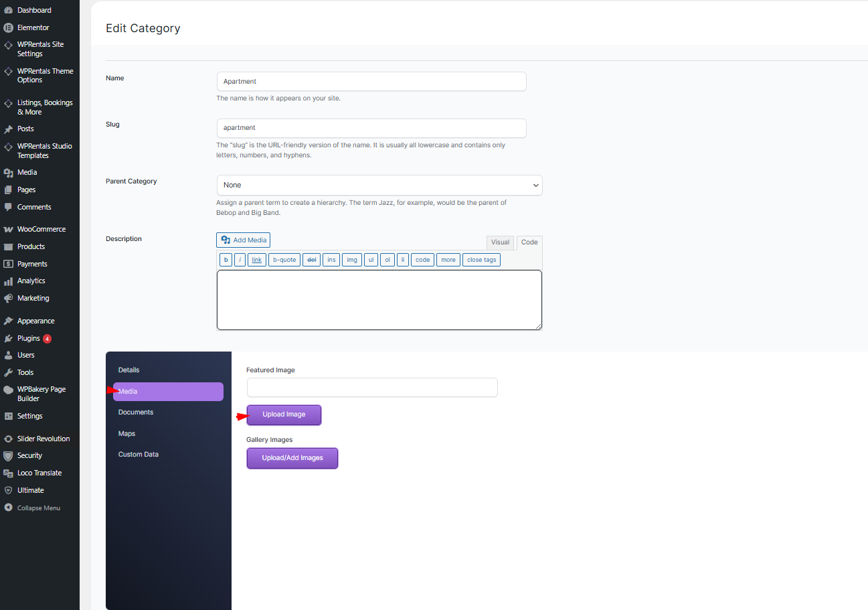Image resolution: width=868 pixels, height=610 pixels.
Task: Open Elementor via its sidebar icon
Action: pyautogui.click(x=8, y=28)
